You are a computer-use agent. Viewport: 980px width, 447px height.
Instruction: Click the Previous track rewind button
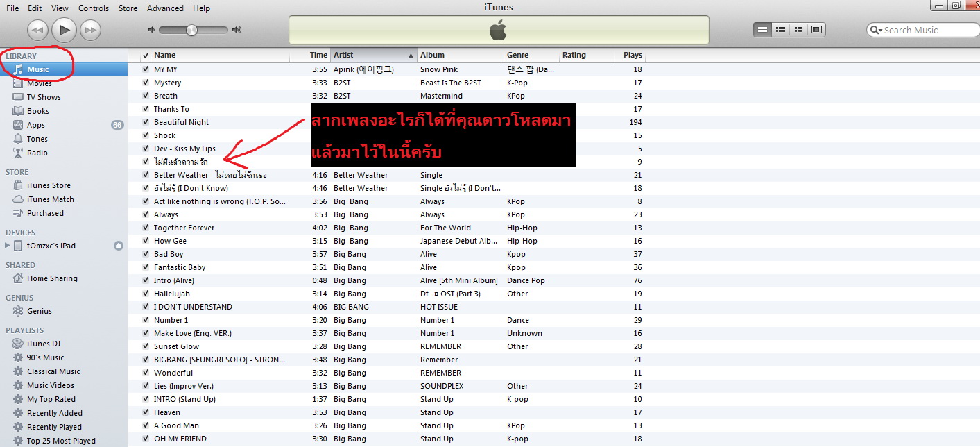coord(37,29)
